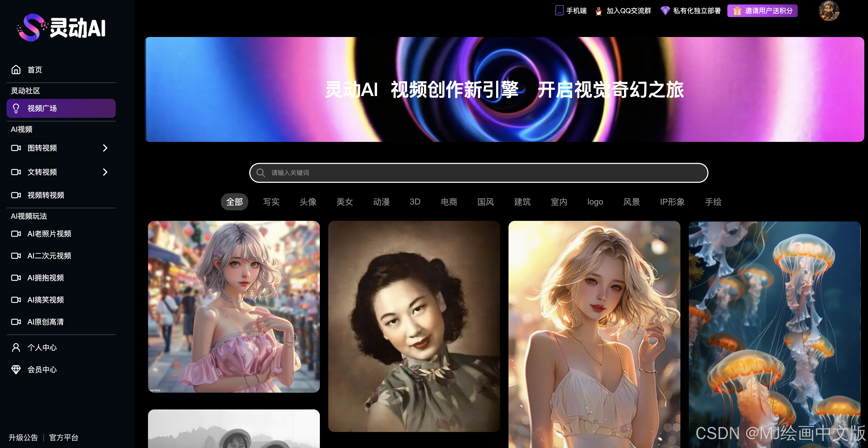This screenshot has width=868, height=448.
Task: Click the home icon beside 首页
Action: tap(16, 70)
